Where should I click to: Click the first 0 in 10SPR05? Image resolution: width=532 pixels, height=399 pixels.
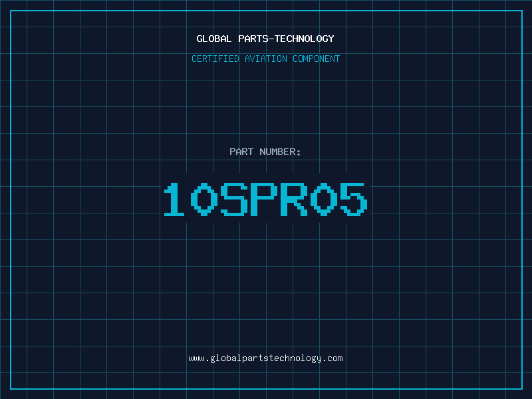[x=204, y=199]
